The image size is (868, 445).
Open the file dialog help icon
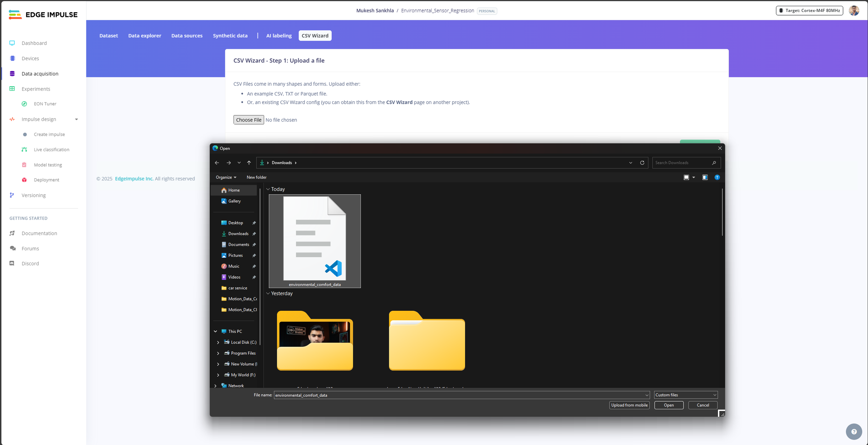717,177
